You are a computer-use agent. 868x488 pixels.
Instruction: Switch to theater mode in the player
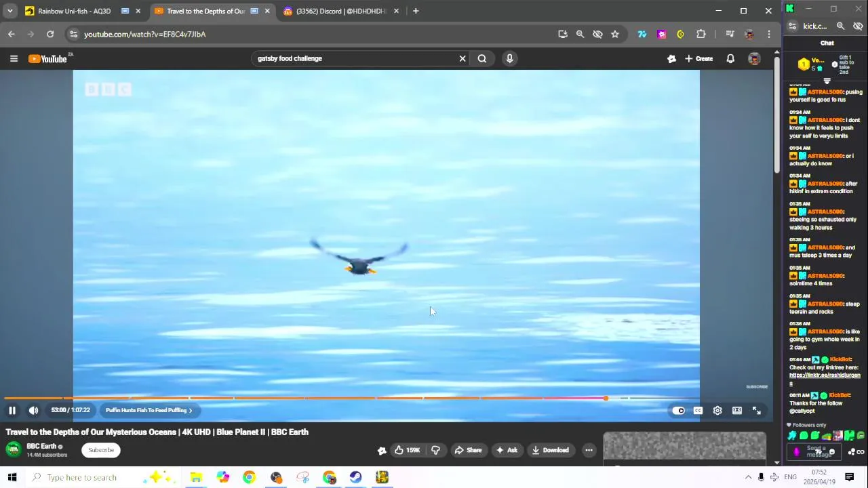pos(737,410)
